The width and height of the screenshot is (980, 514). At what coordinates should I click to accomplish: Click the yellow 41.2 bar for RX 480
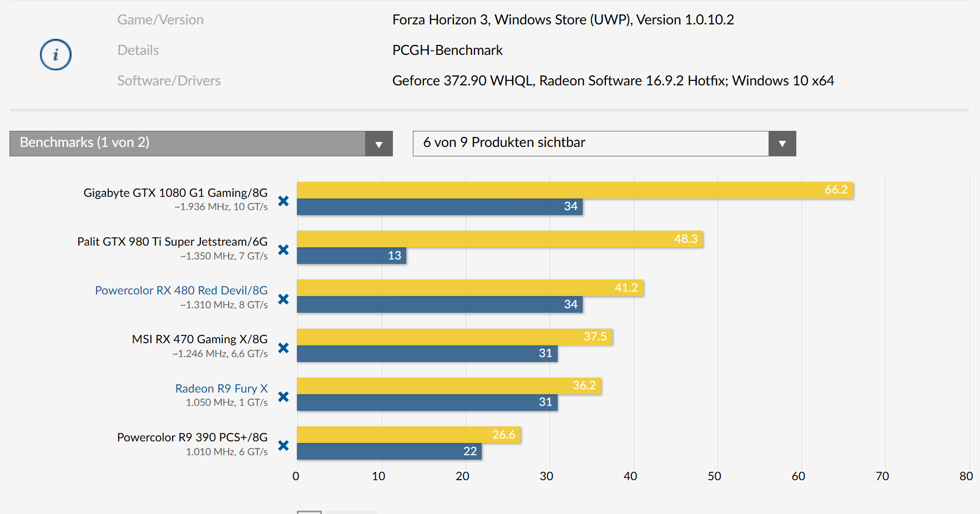tap(469, 288)
